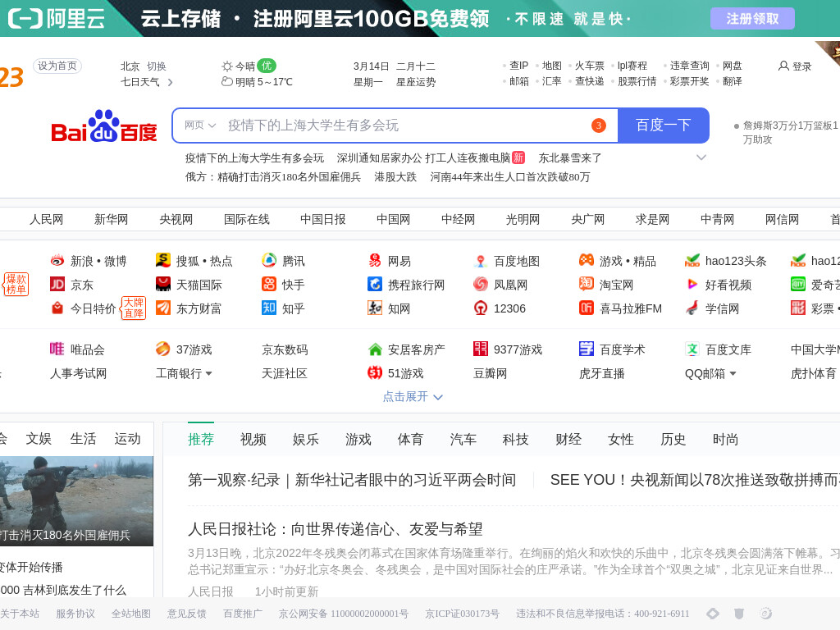Open the 唯品会 icon
The width and height of the screenshot is (840, 630).
tap(57, 349)
